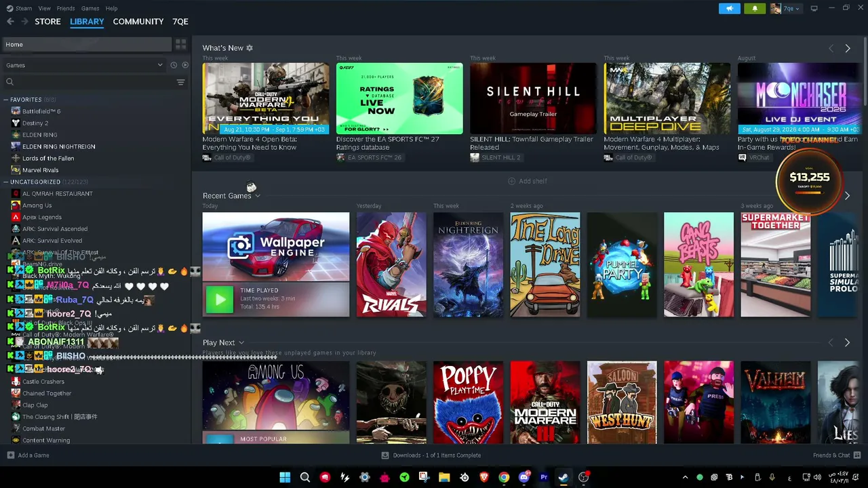Open the Friends menu
The width and height of the screenshot is (868, 488).
click(x=66, y=8)
